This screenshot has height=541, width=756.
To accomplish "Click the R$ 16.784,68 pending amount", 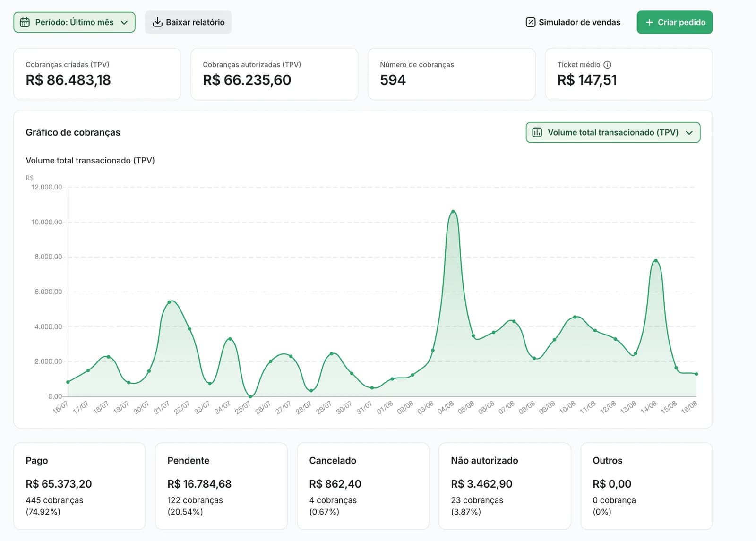I will coord(199,484).
